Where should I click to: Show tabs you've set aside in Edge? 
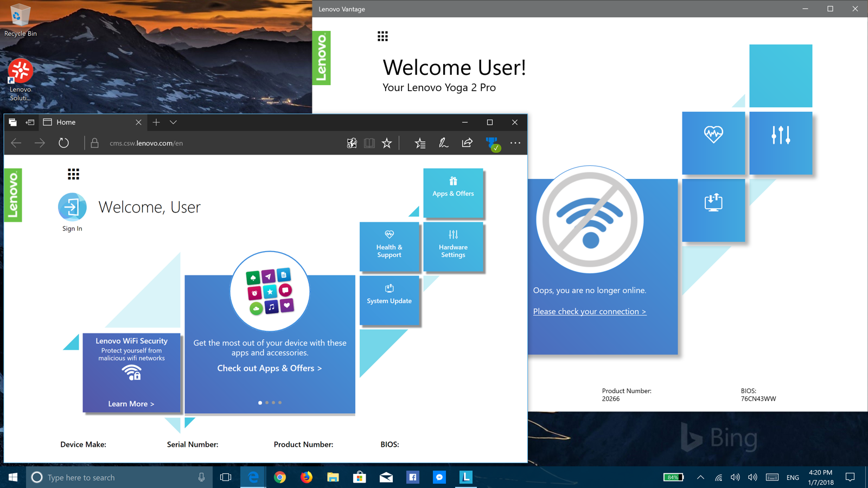point(12,123)
